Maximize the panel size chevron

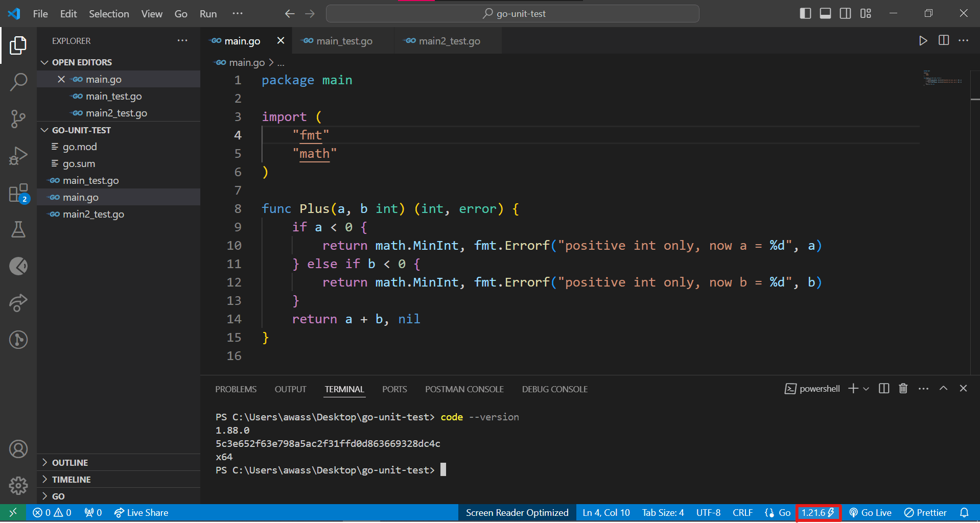[x=944, y=389]
